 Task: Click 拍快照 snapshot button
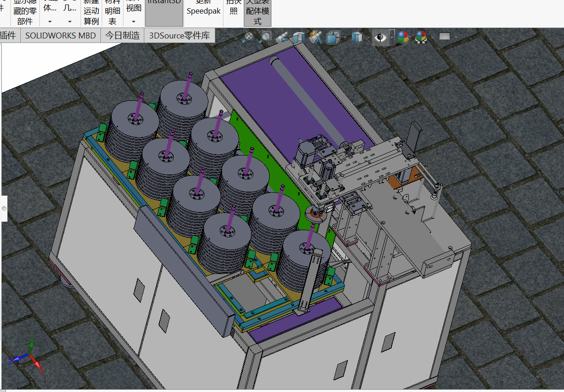[233, 13]
